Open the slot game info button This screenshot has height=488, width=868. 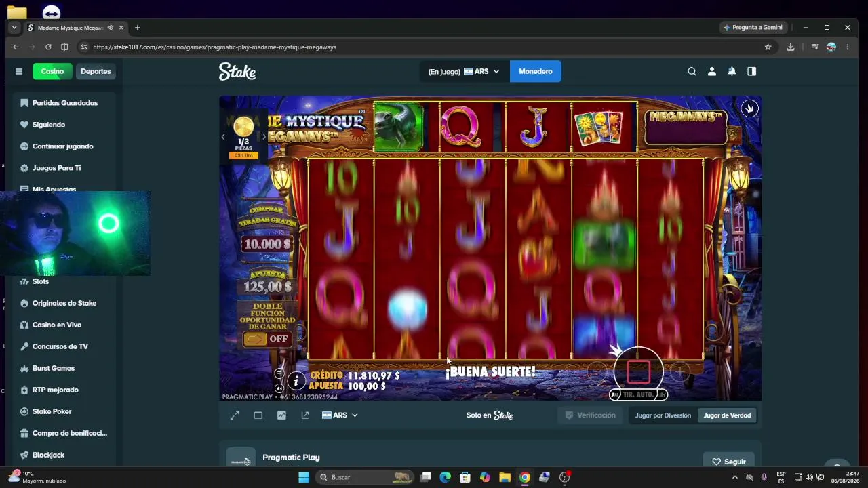click(x=296, y=381)
